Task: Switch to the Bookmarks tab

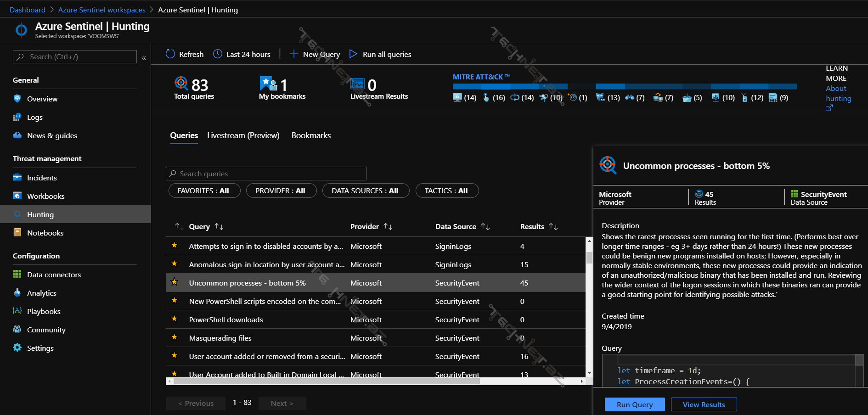Action: tap(311, 135)
